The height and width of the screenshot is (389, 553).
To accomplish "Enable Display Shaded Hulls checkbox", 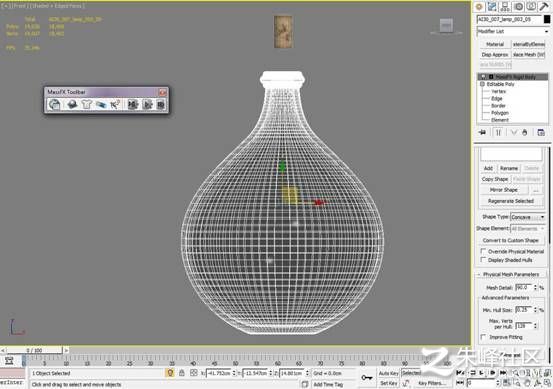I will pos(483,260).
